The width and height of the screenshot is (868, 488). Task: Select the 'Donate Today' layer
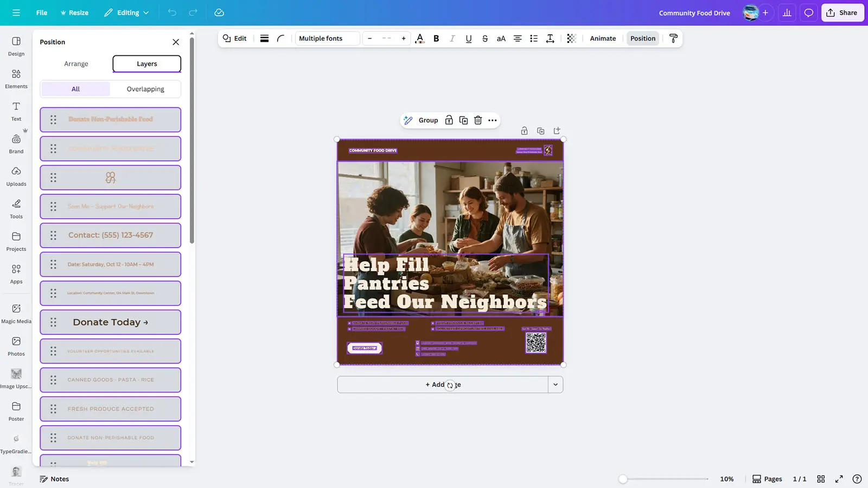pyautogui.click(x=111, y=322)
